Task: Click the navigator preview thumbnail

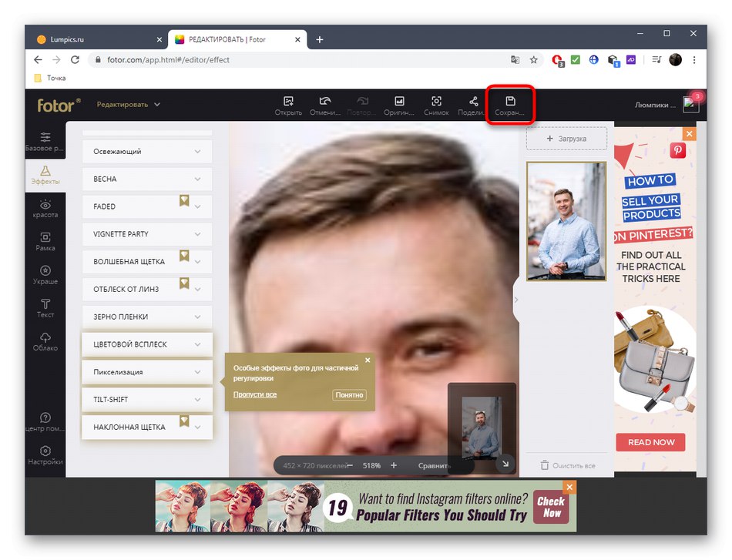Action: point(482,428)
